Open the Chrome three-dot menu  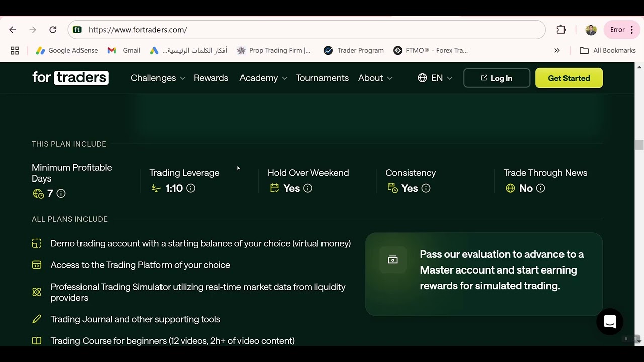pos(632,30)
